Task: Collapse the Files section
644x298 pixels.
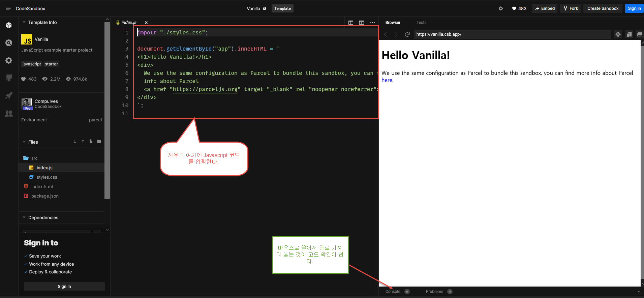Action: pyautogui.click(x=24, y=142)
